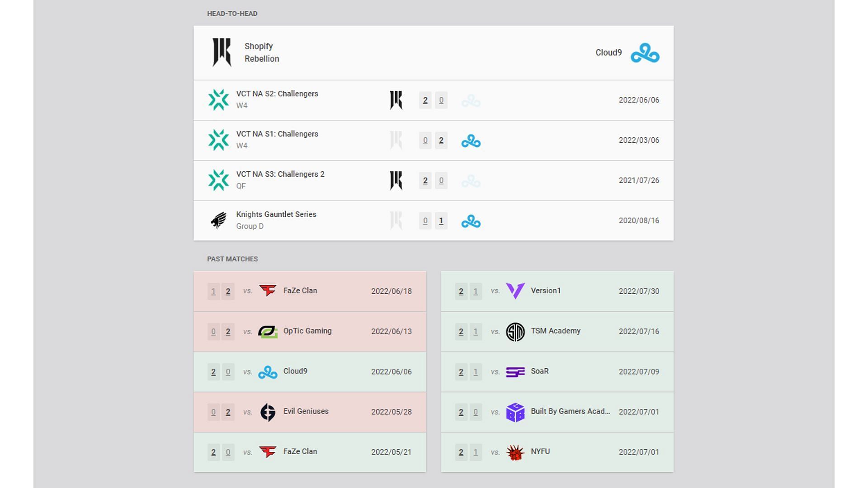Click date 2022/07/09 in SoaR row
868x488 pixels.
click(639, 371)
